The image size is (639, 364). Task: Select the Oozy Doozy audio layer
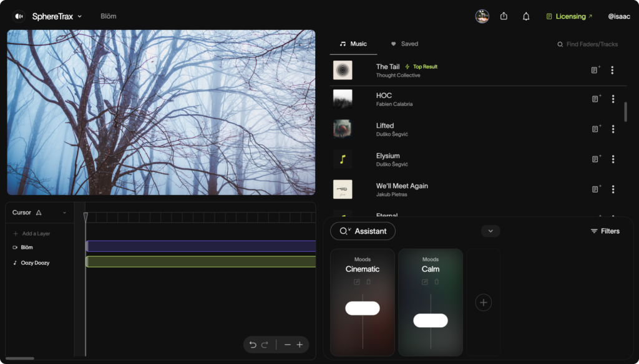[x=31, y=262]
